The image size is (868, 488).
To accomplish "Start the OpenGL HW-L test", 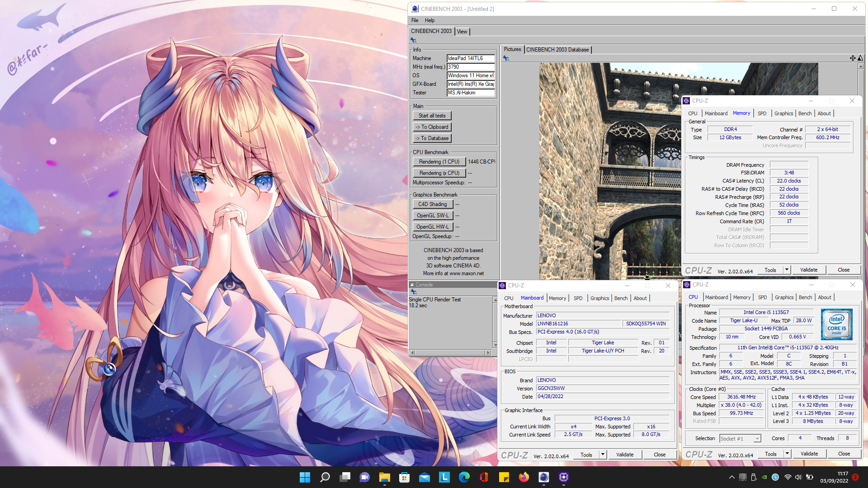I will pyautogui.click(x=432, y=227).
